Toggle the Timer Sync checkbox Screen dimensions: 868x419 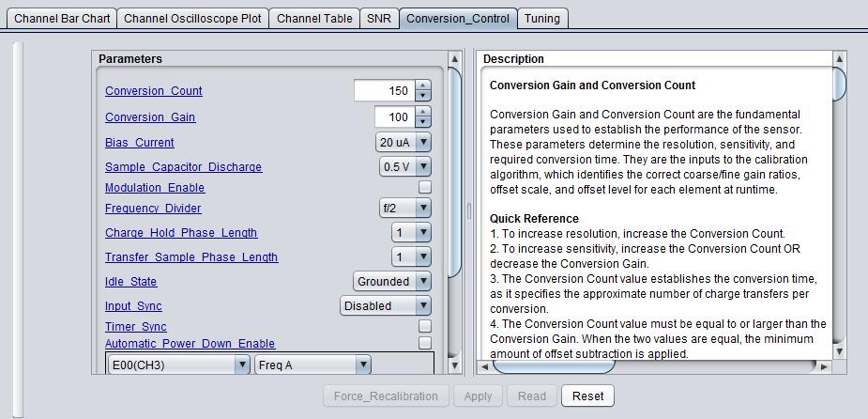click(425, 326)
